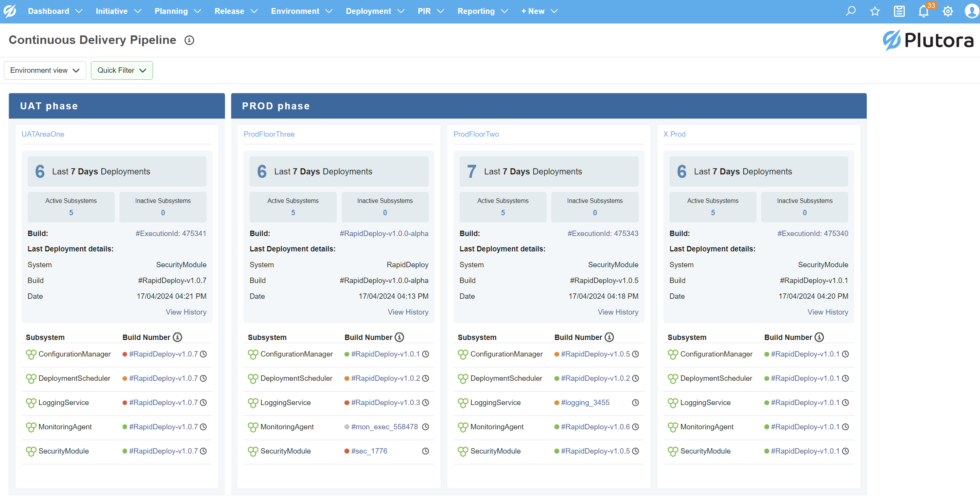The width and height of the screenshot is (980, 499).
Task: Open the user profile avatar icon
Action: coord(972,11)
